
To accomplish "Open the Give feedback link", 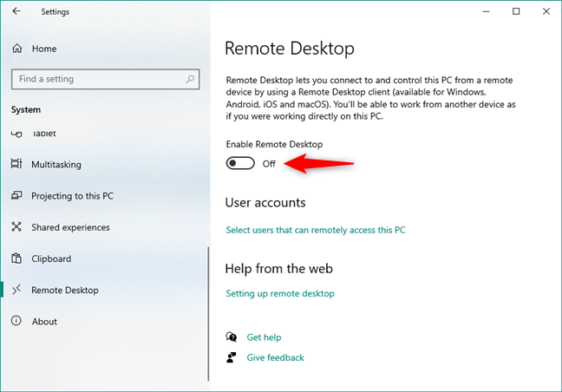I will tap(275, 357).
